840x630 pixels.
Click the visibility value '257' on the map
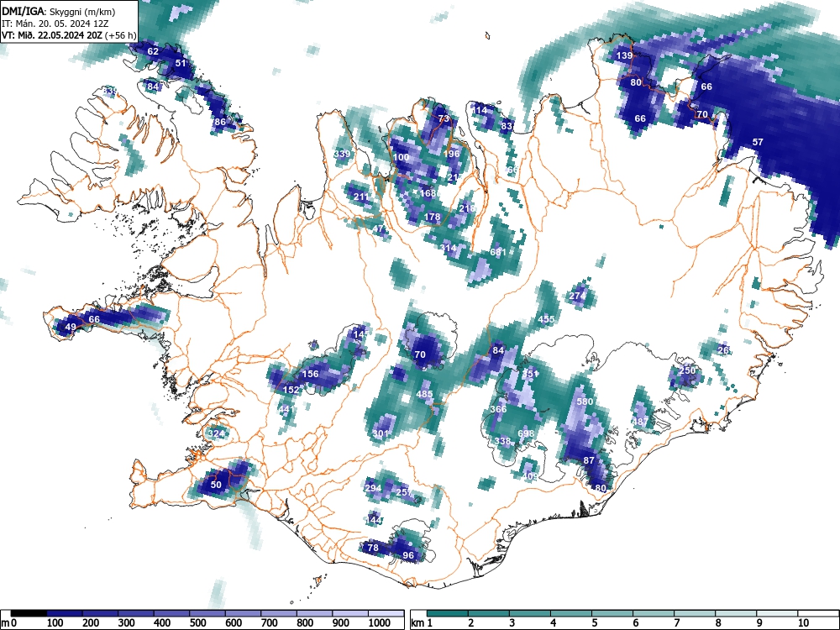(x=405, y=491)
